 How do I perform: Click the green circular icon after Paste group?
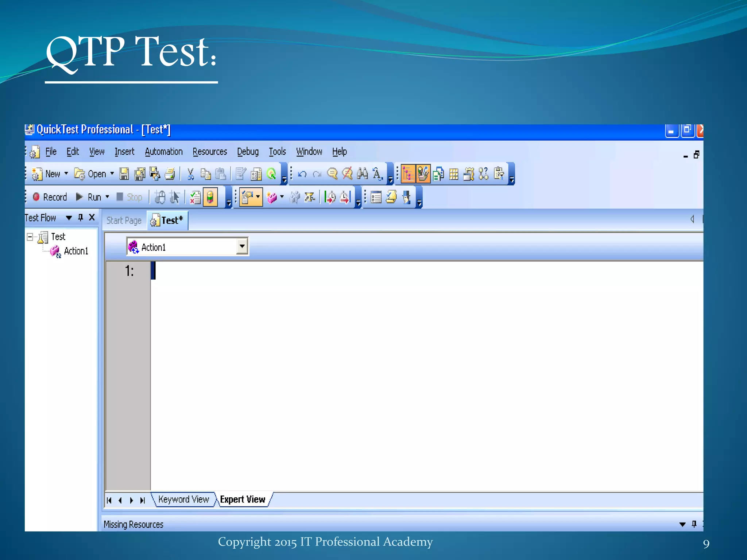[x=271, y=174]
